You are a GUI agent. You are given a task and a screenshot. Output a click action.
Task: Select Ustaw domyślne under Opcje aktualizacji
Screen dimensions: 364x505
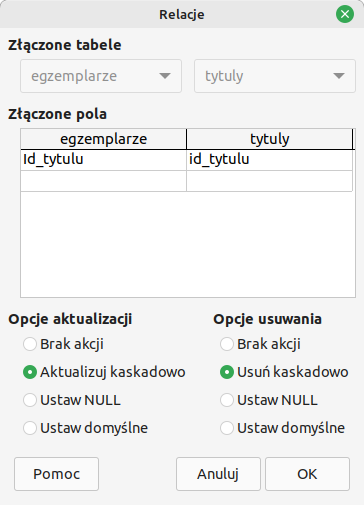click(x=85, y=428)
